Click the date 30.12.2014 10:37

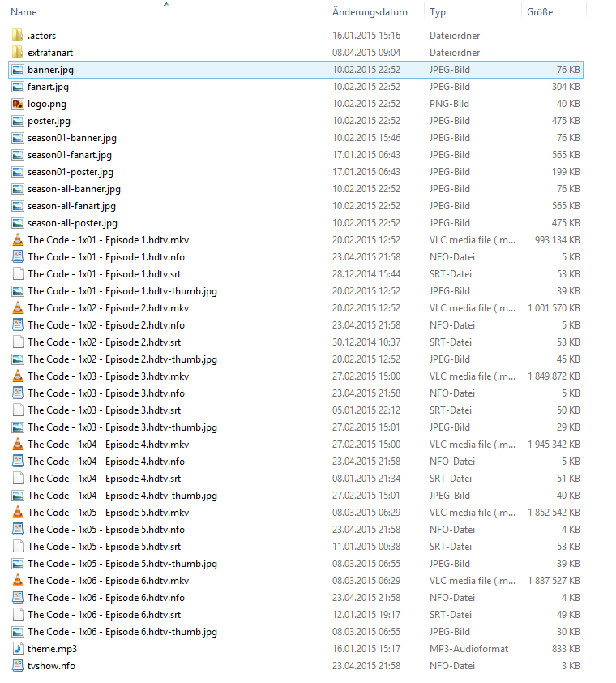tap(366, 342)
